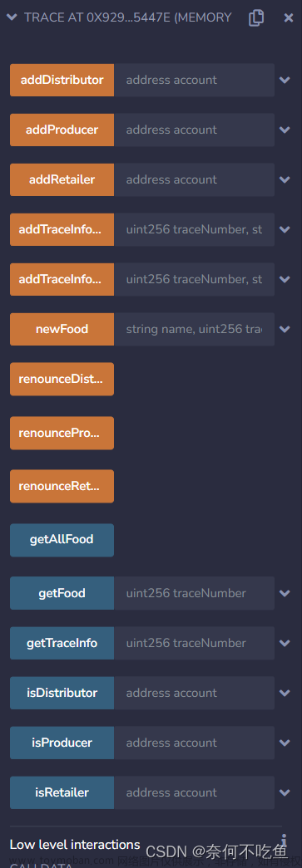Expand the addDistributor parameters
The height and width of the screenshot is (868, 302).
[x=285, y=80]
